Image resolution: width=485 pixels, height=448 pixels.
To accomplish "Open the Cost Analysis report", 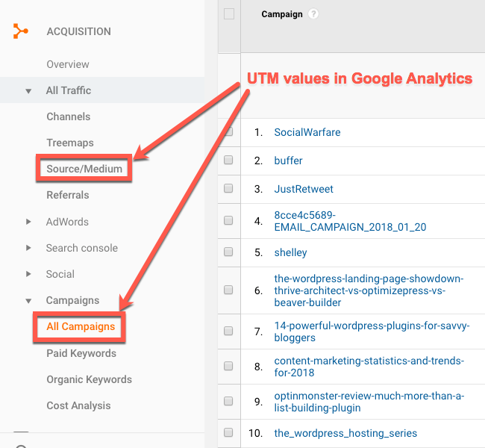I will (78, 405).
